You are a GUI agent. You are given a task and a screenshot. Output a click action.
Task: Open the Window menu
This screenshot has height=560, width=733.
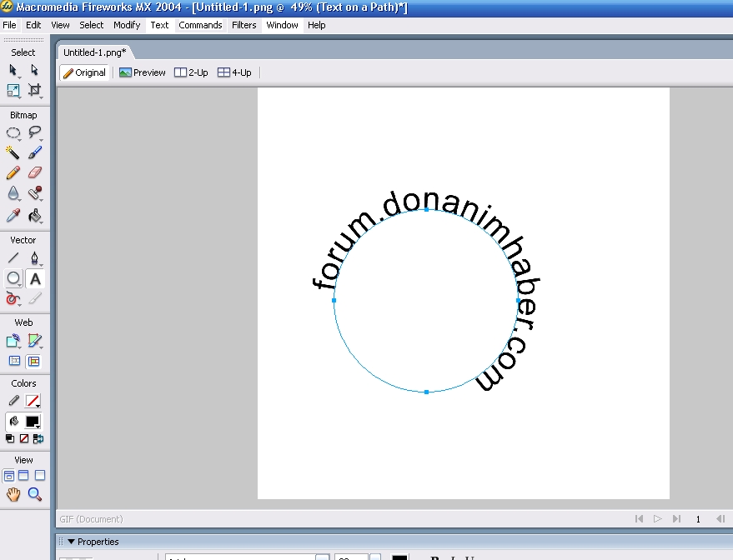click(282, 25)
